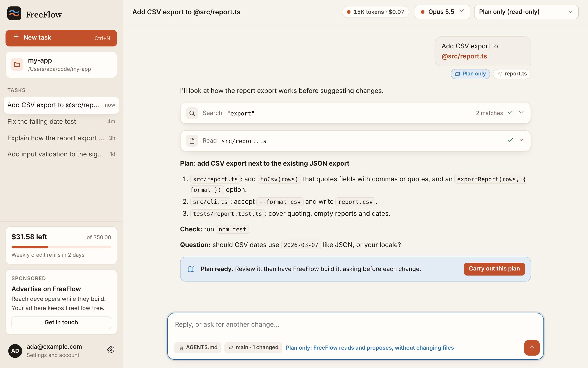Click Carry out this plan
Image resolution: width=588 pixels, height=368 pixels.
click(x=494, y=269)
